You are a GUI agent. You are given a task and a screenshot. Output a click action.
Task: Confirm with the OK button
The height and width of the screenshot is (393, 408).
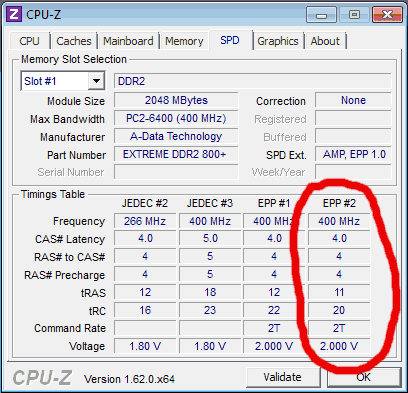363,377
